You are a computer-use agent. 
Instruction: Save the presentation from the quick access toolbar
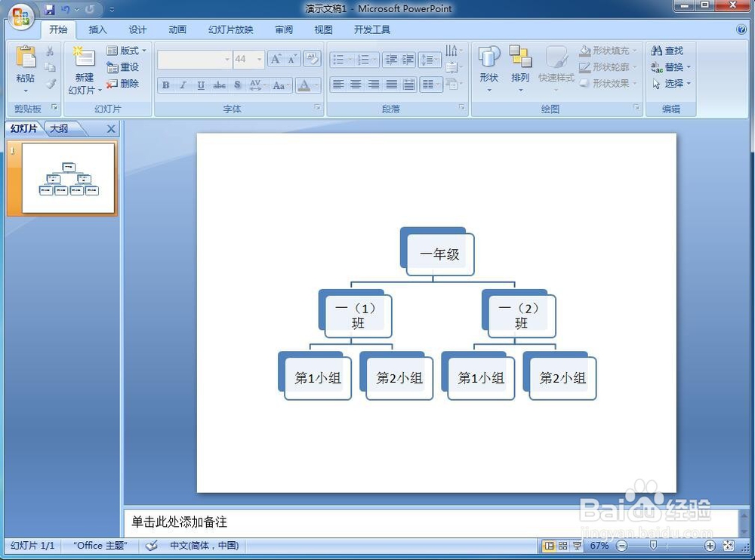point(49,9)
